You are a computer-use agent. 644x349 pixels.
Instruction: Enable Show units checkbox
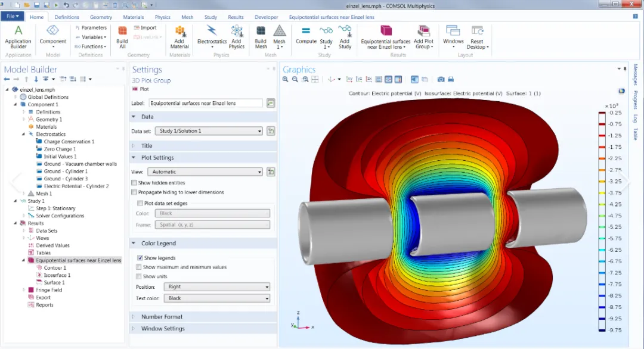(x=139, y=276)
